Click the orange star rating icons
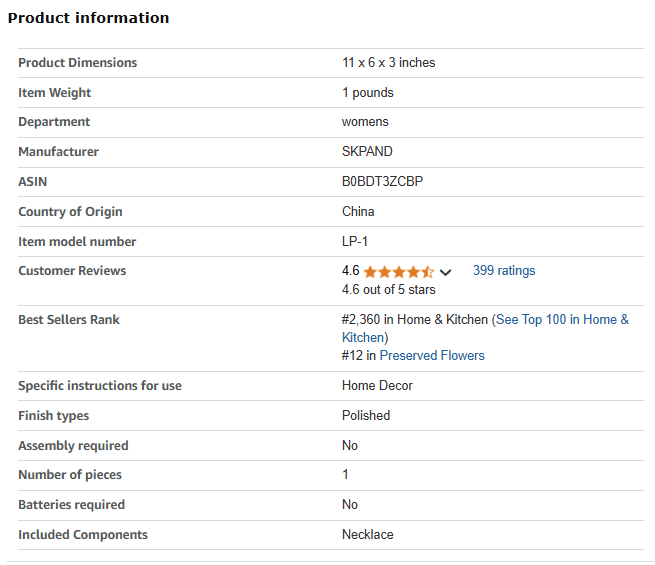This screenshot has height=565, width=655. coord(399,272)
